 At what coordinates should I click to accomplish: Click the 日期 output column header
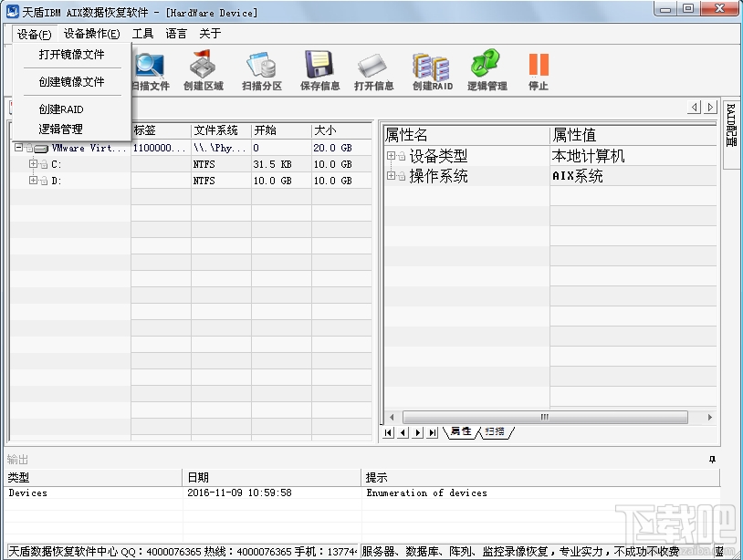click(x=271, y=477)
